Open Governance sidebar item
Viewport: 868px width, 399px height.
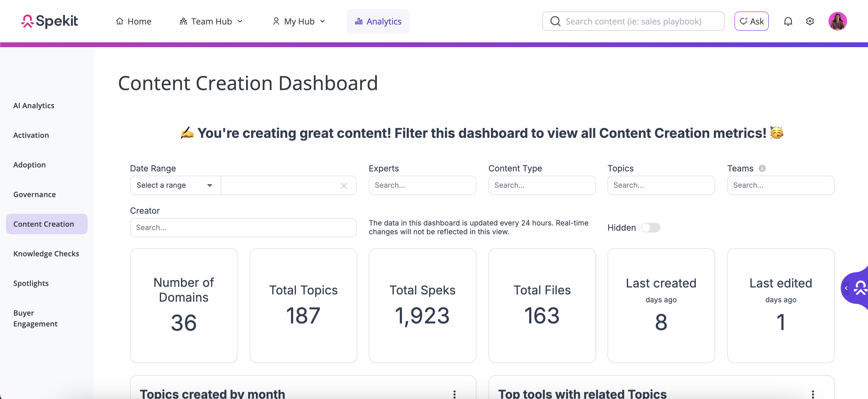[x=34, y=194]
